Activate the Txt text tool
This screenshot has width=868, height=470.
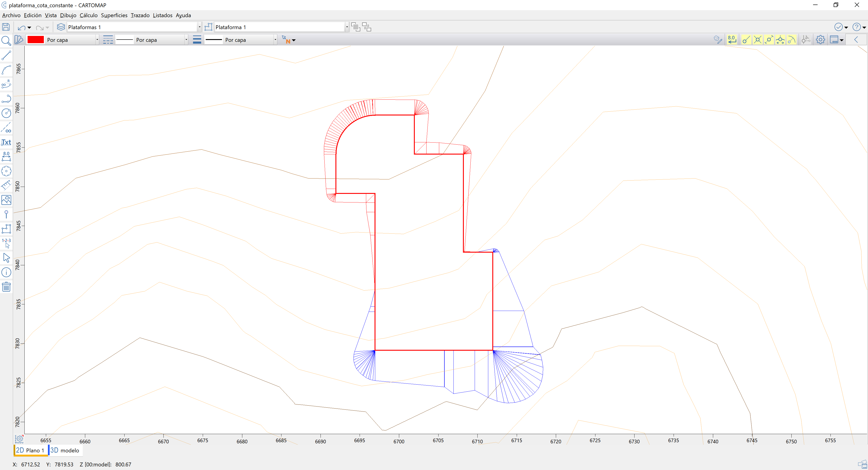(6, 142)
